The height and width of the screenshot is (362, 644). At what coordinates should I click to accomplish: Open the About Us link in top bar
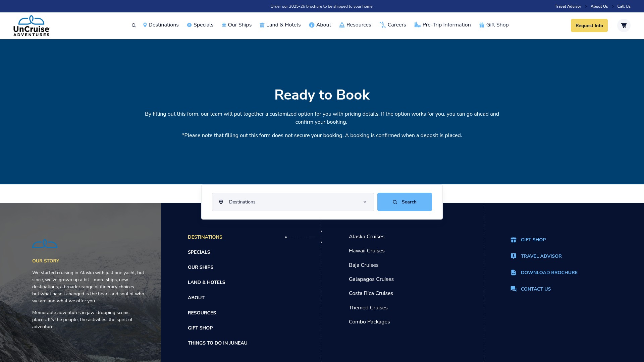599,6
